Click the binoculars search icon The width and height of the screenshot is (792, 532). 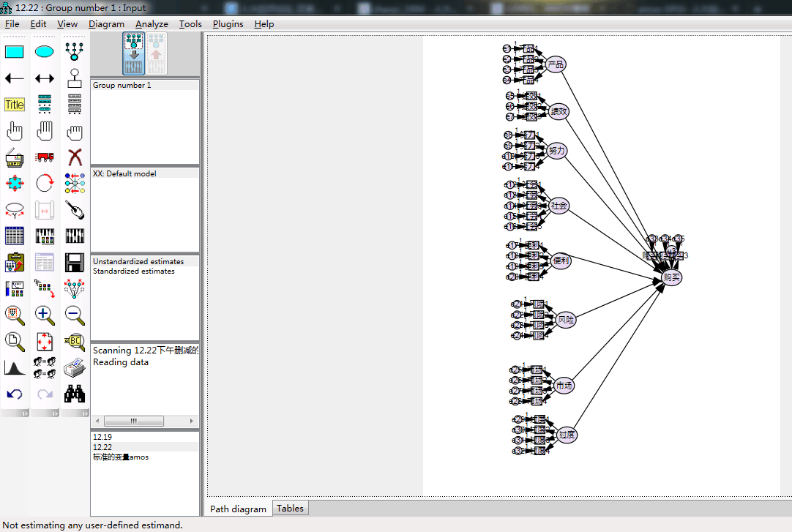point(74,394)
